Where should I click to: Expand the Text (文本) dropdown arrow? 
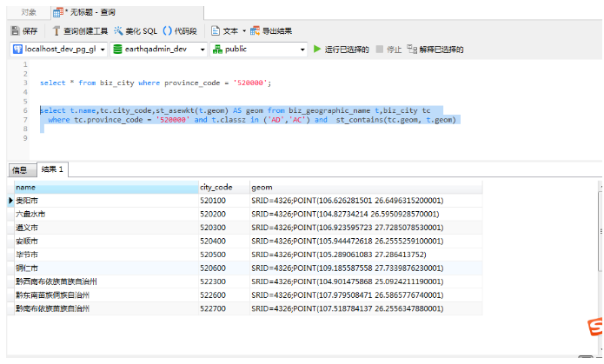click(244, 30)
